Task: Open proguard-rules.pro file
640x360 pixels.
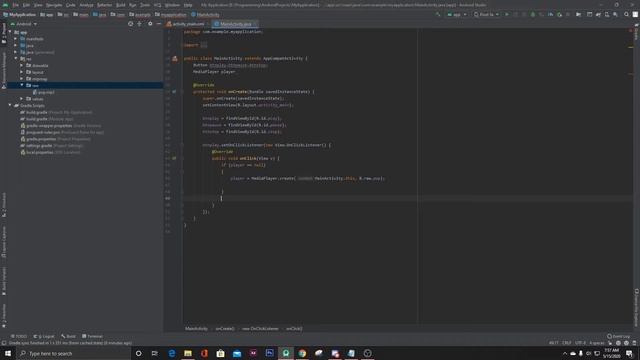Action: (62, 132)
